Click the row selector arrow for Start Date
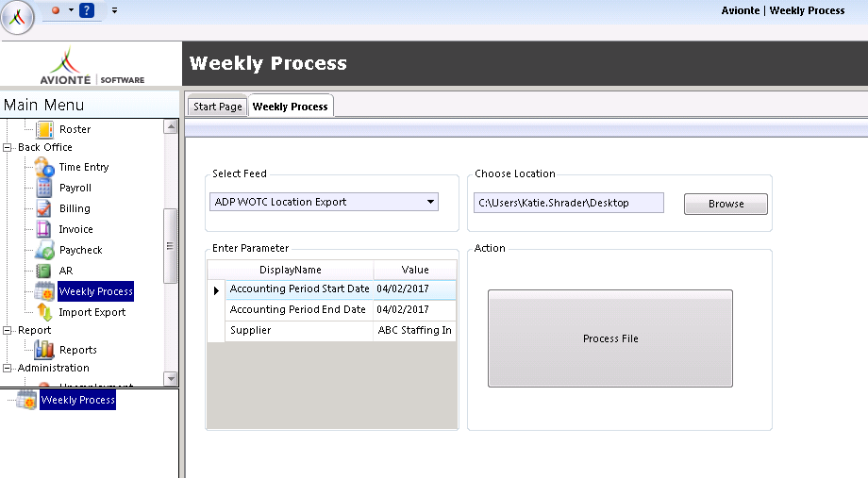Screen dimensions: 868x478 [216, 289]
